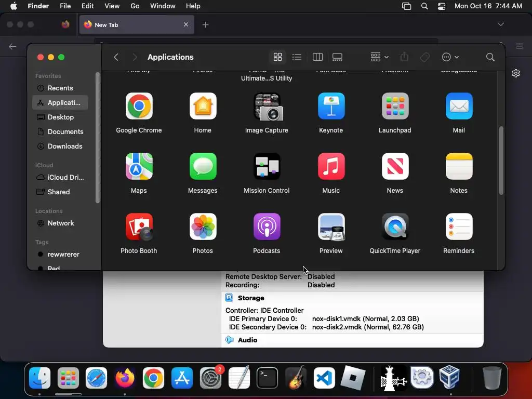Open the Notes app icon
The image size is (532, 399).
(x=459, y=166)
